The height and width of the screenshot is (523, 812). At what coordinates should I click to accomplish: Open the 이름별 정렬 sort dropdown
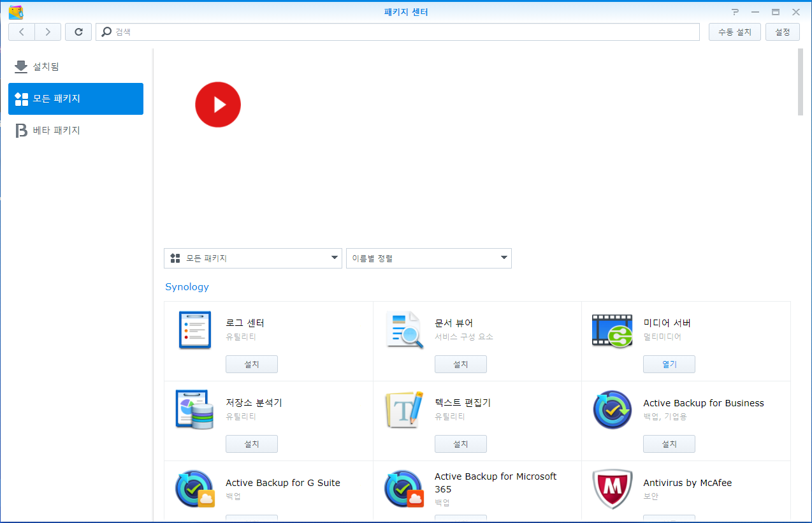(x=429, y=258)
